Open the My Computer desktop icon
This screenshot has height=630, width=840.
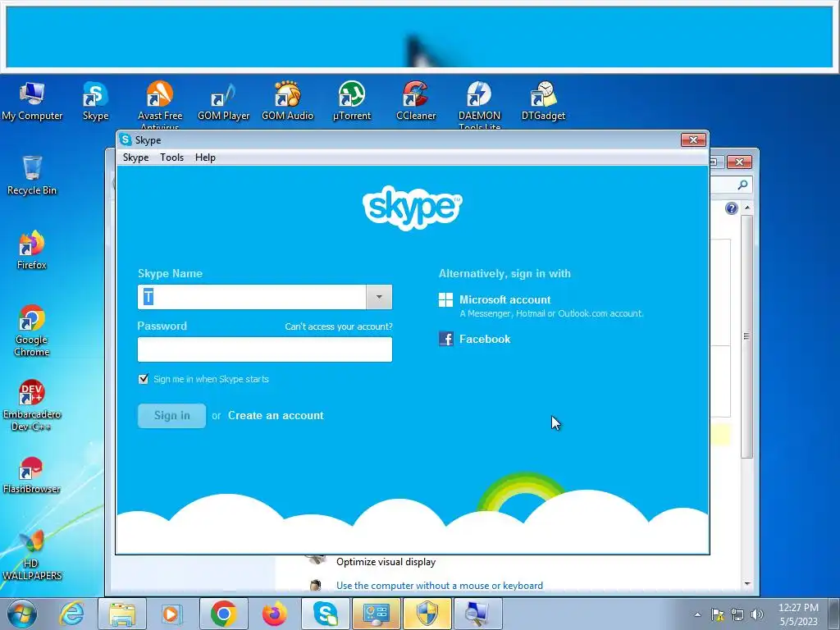32,101
